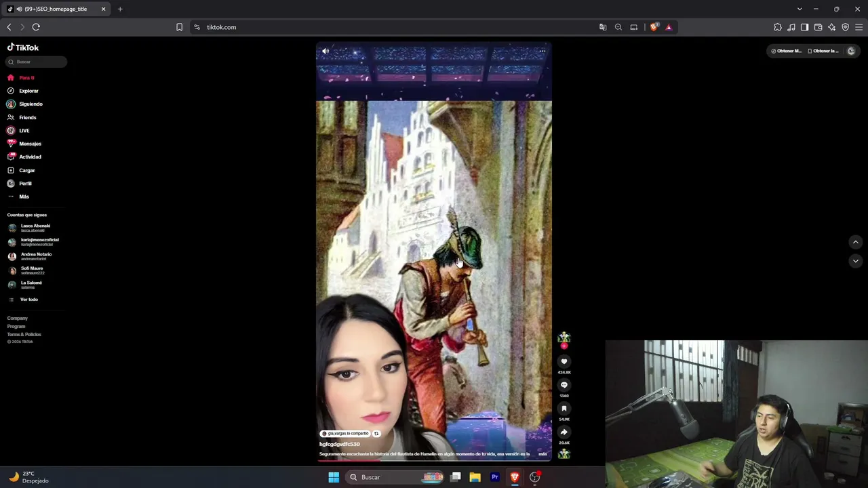The height and width of the screenshot is (488, 868).
Task: Open the browser extensions puzzle icon
Action: click(x=778, y=27)
